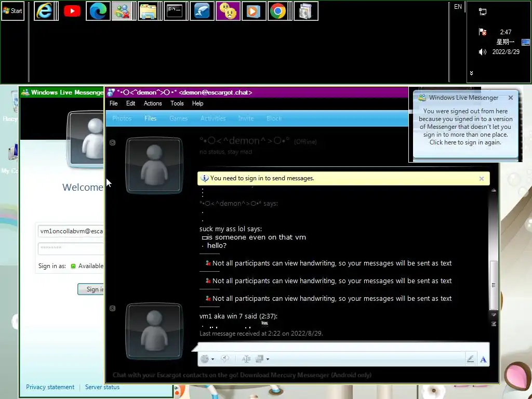Click the network device tray icon
Viewport: 532px width, 399px height.
pyautogui.click(x=483, y=12)
